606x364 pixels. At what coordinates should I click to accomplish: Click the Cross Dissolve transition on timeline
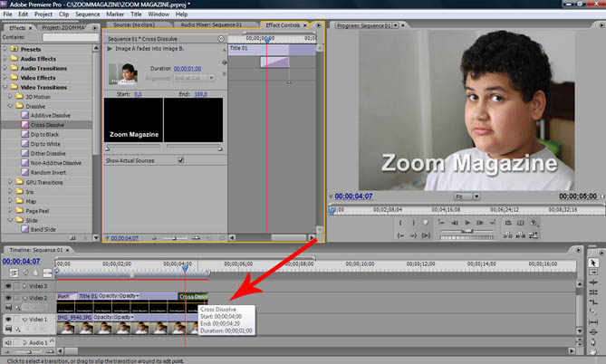coord(194,297)
